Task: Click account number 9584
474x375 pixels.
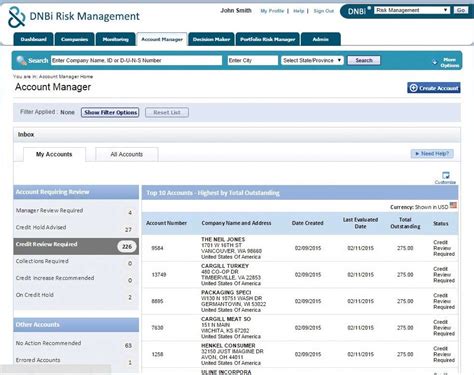Action: click(157, 248)
